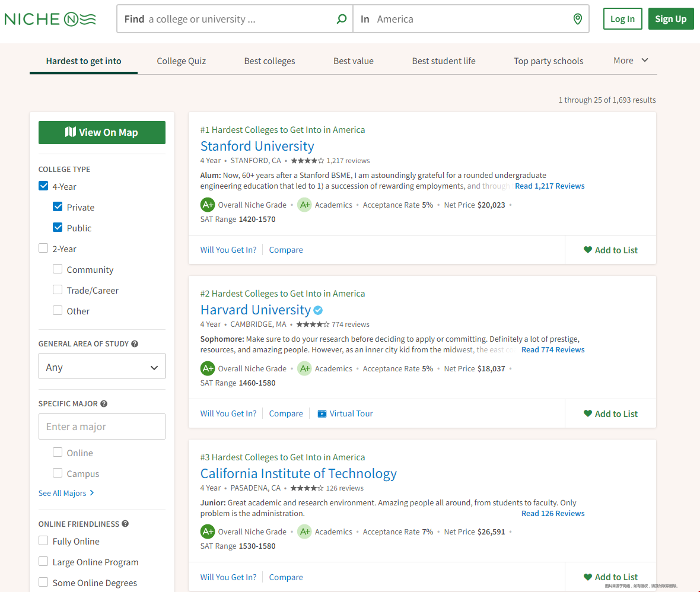Click Stanford's Overall Niche Grade A+ badge
Screen dimensions: 700x592
pyautogui.click(x=208, y=205)
